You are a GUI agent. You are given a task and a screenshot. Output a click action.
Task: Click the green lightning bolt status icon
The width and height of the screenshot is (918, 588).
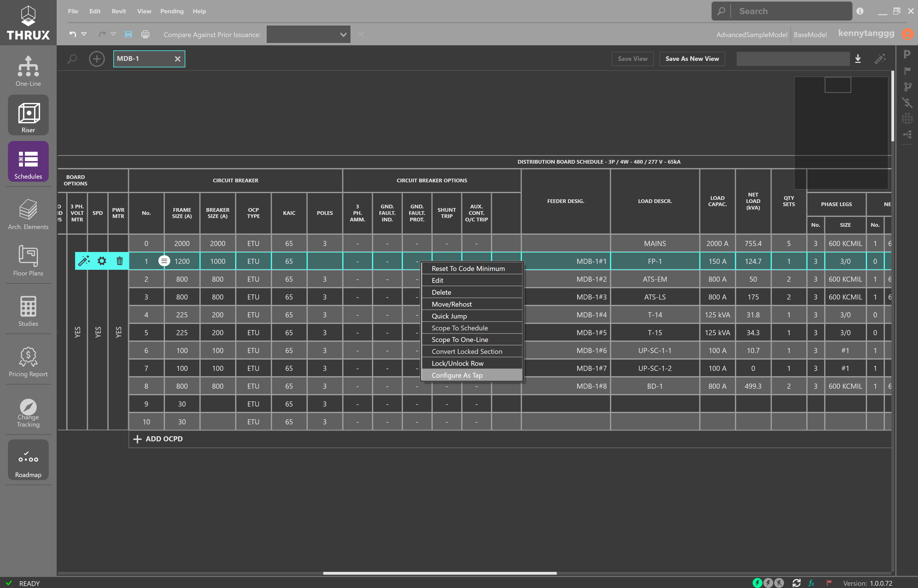click(x=757, y=583)
